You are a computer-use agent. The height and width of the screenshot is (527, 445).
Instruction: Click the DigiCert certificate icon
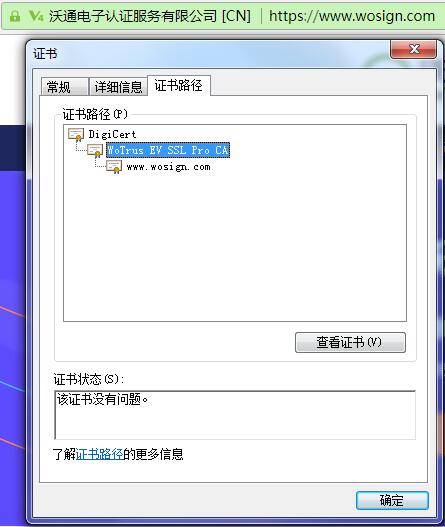(76, 135)
